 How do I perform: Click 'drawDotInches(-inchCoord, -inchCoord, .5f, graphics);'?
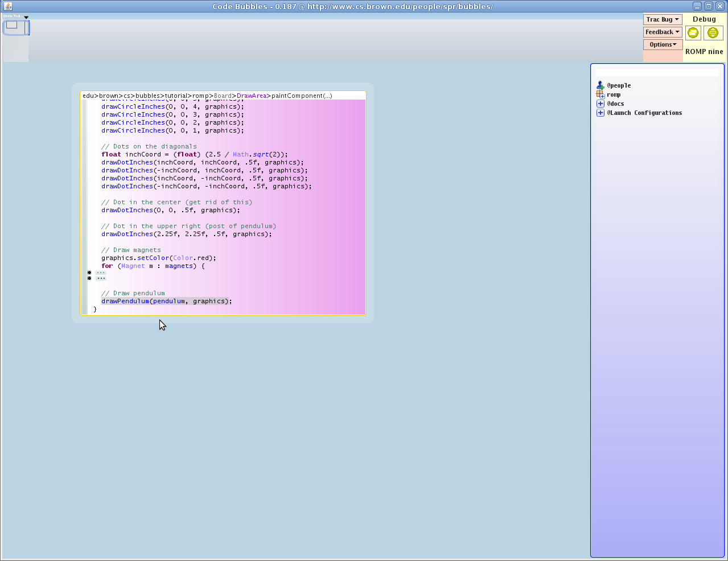207,186
